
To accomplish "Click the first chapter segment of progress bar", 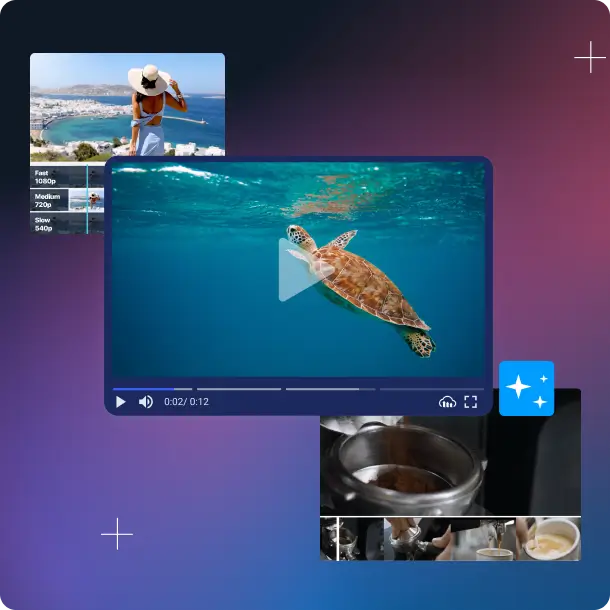I will (x=152, y=389).
